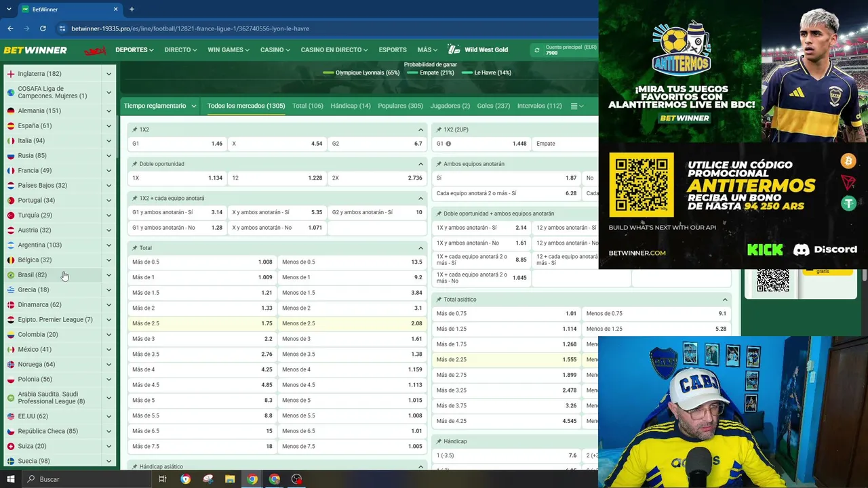This screenshot has height=488, width=868.
Task: Expand the Brasil (82) league list
Action: pos(108,275)
